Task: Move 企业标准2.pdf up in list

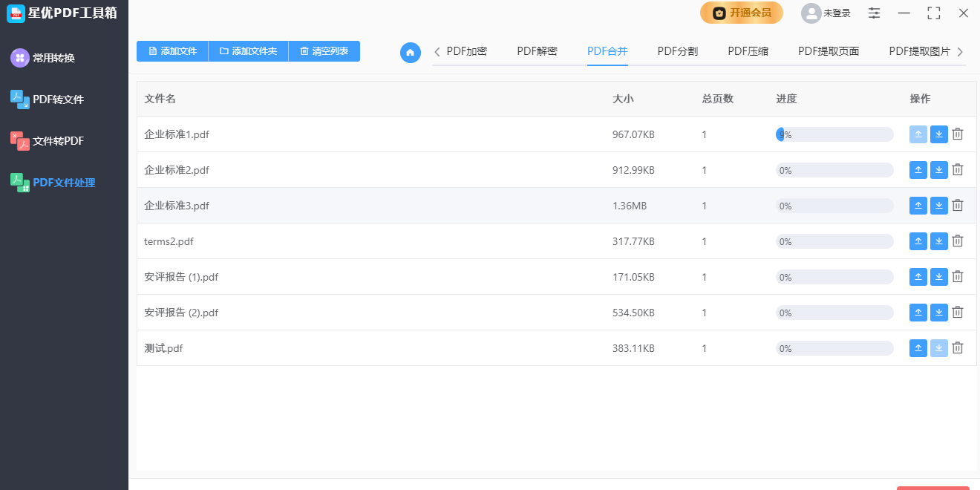Action: point(918,170)
